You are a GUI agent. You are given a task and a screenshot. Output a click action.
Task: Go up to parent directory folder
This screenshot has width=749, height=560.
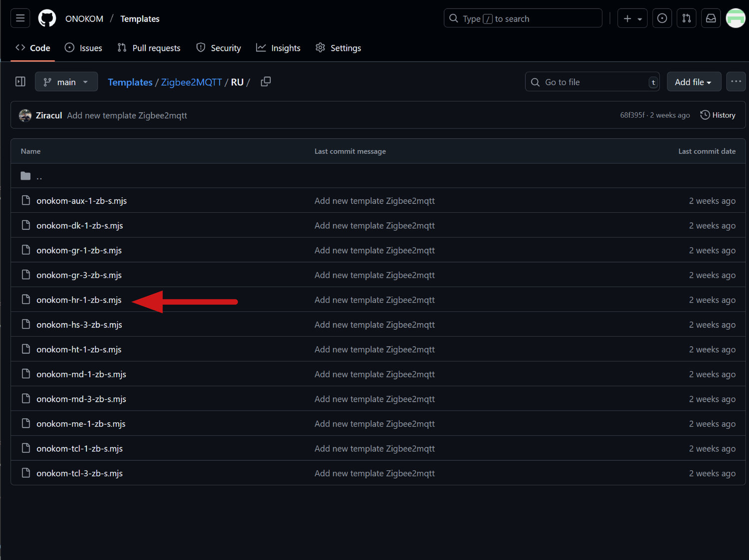39,176
